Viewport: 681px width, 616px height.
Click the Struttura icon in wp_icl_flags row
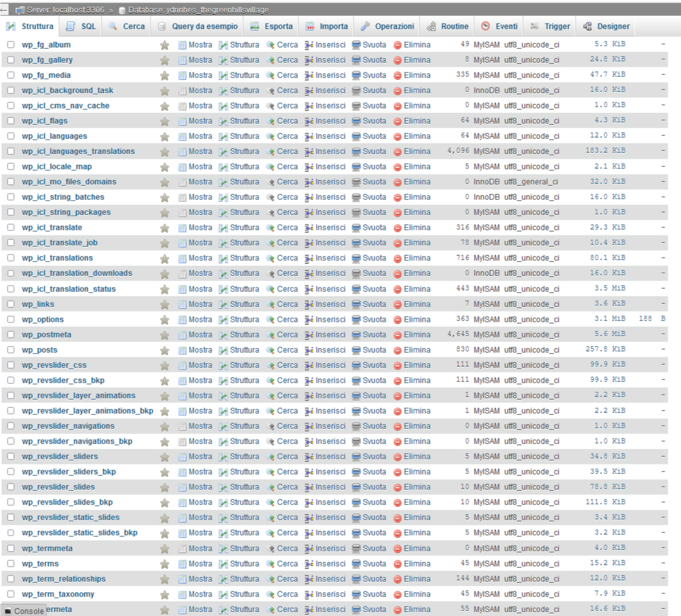click(x=223, y=121)
